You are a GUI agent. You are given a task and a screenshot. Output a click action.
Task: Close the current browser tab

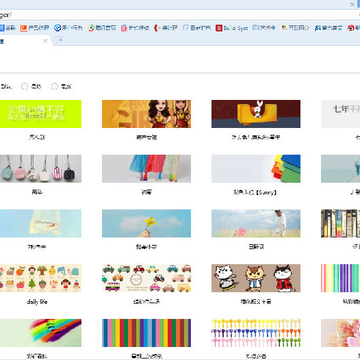45,41
